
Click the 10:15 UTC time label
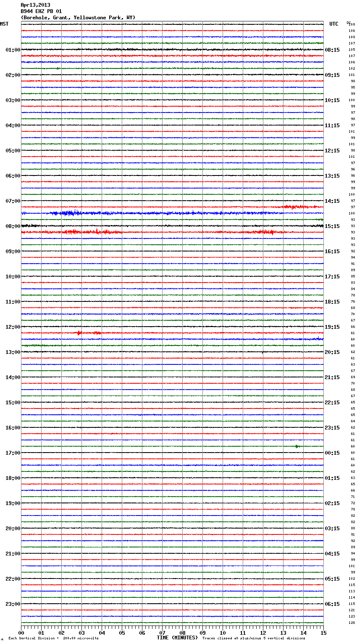(x=332, y=100)
